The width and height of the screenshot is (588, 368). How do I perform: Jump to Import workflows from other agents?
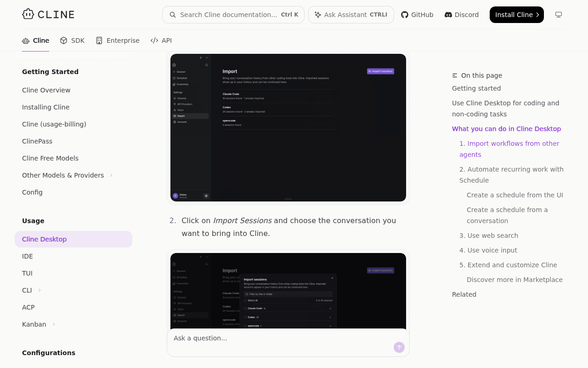click(x=509, y=149)
